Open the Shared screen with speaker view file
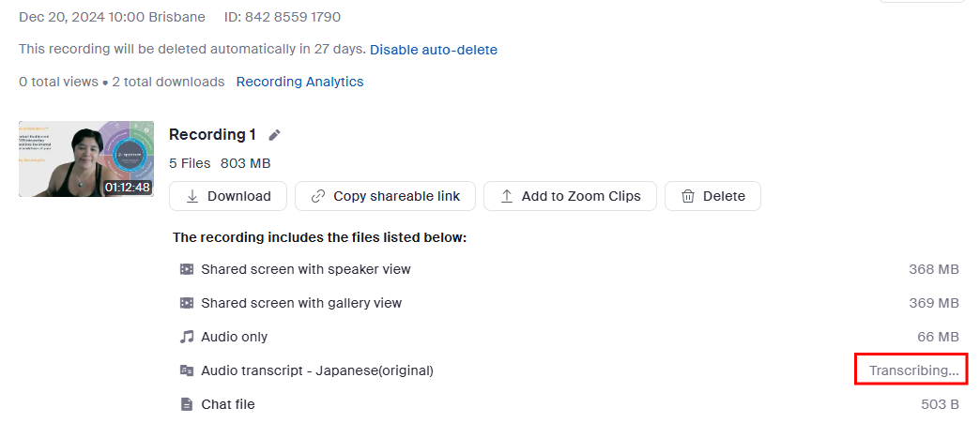Screen dimensions: 980x423 306,269
